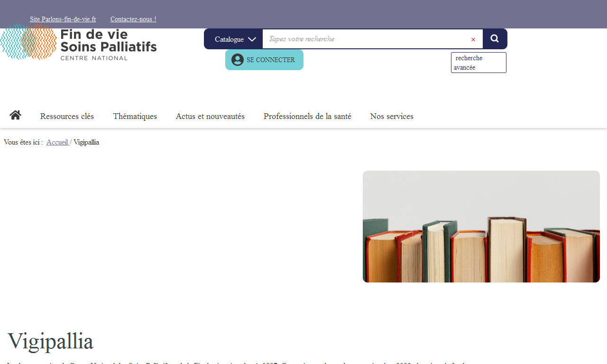Visit the Site Parlons-fin-de-vie.fr link

(x=63, y=19)
